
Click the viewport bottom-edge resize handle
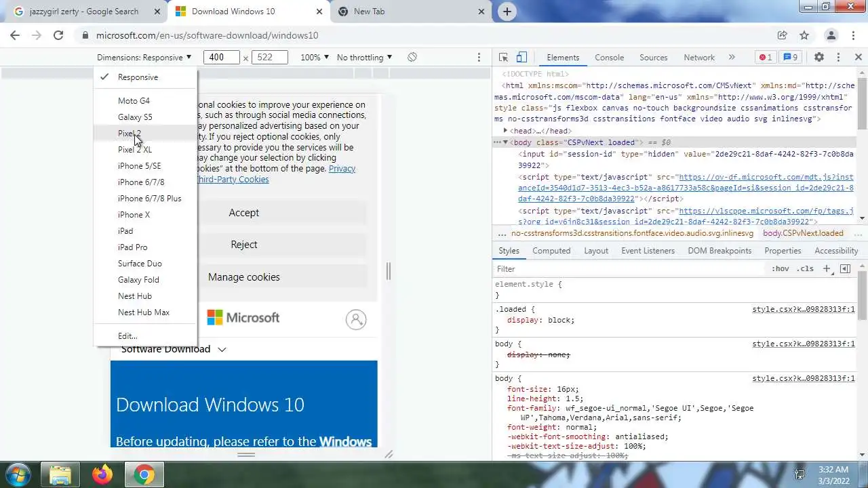[x=246, y=455]
